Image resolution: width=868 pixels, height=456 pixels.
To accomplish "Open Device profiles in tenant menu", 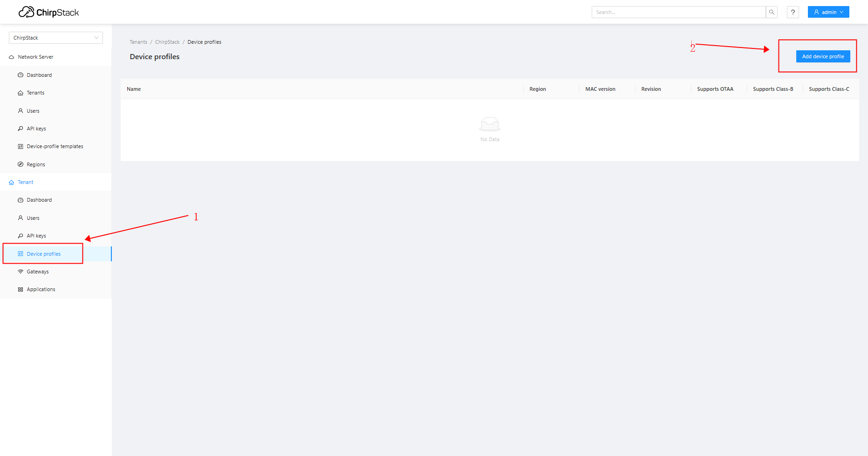I will 43,254.
